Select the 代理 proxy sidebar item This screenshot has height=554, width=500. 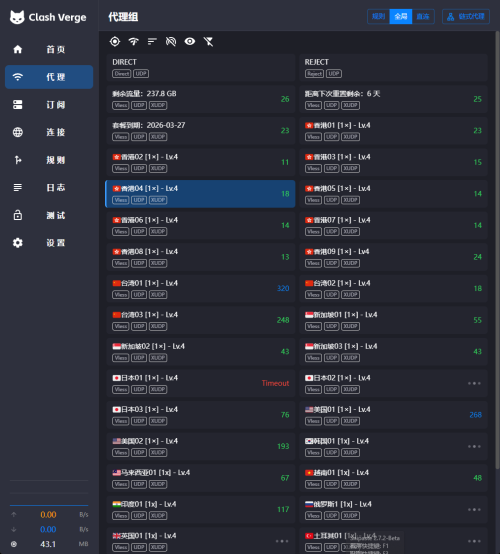pos(49,77)
